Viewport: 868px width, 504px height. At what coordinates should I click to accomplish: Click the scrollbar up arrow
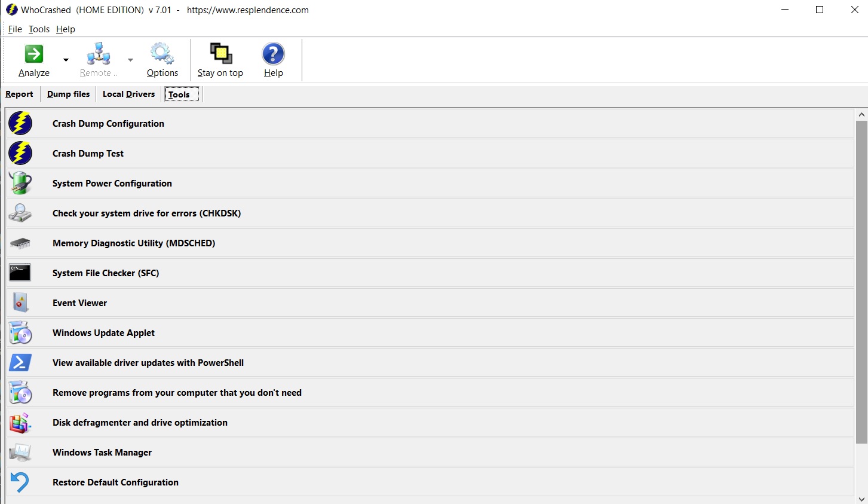(861, 114)
